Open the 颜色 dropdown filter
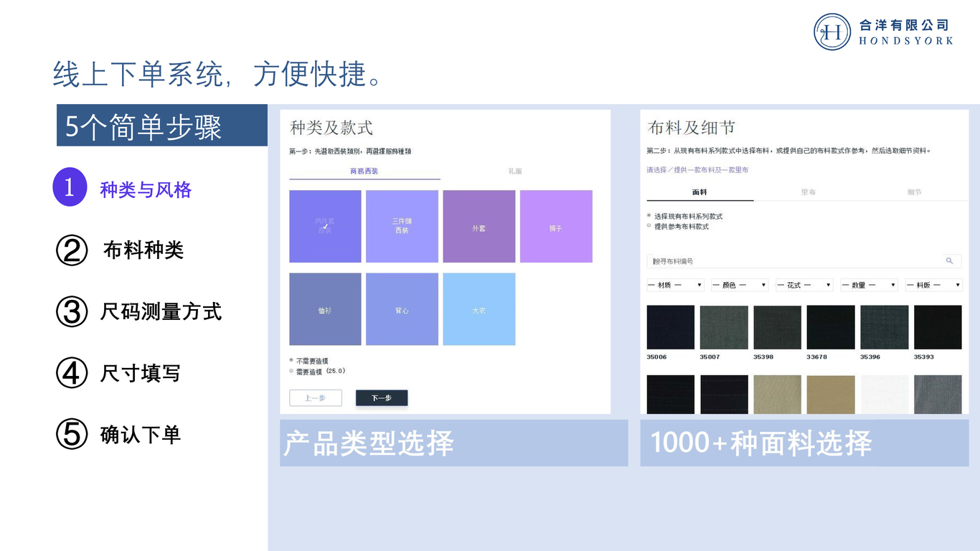This screenshot has width=980, height=551. pyautogui.click(x=740, y=285)
